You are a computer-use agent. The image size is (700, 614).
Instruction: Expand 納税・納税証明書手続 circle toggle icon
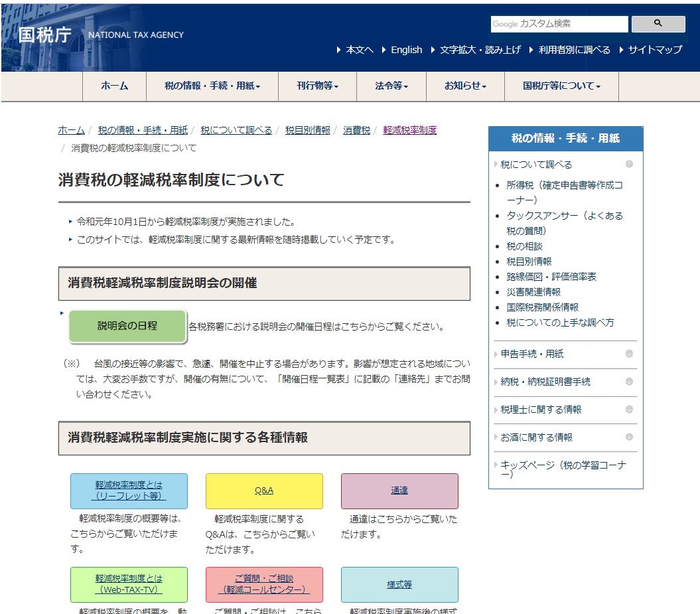629,382
